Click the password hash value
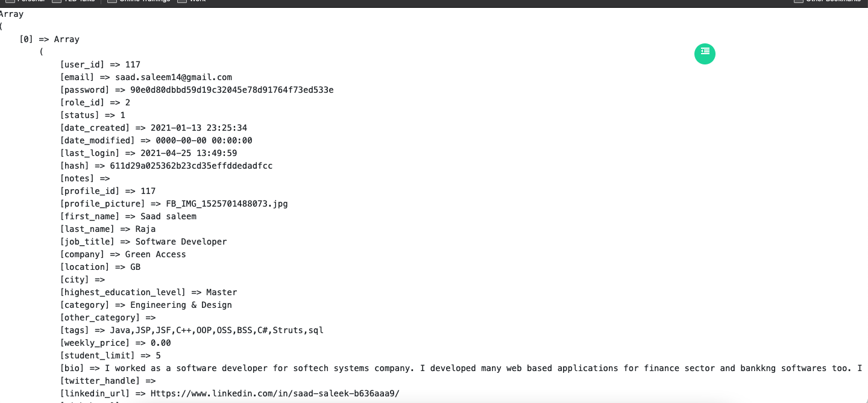 pos(232,90)
